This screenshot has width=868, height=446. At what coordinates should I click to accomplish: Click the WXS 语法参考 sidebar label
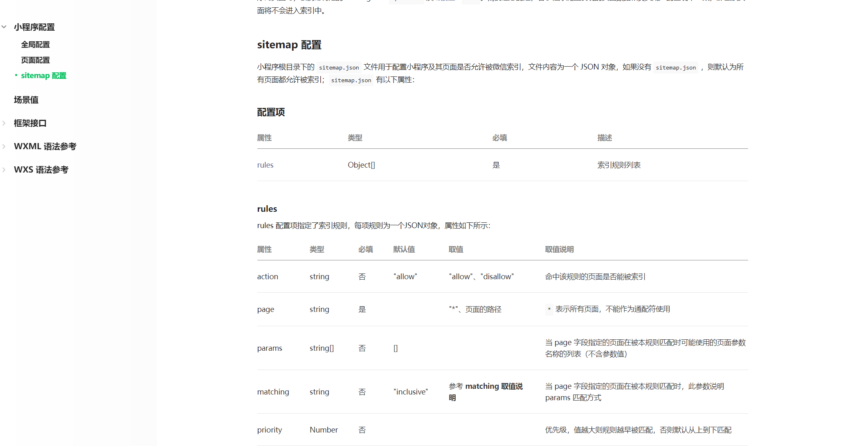pos(41,170)
